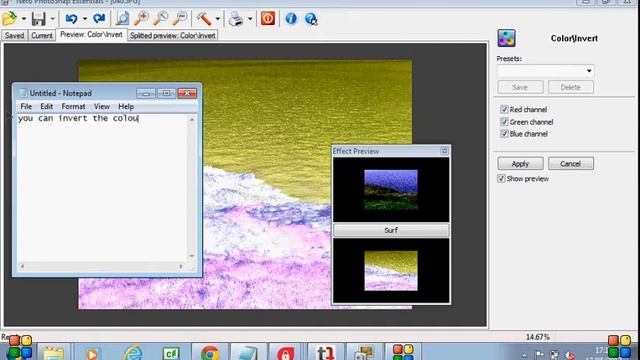Toggle the Green channel checkbox

point(504,122)
